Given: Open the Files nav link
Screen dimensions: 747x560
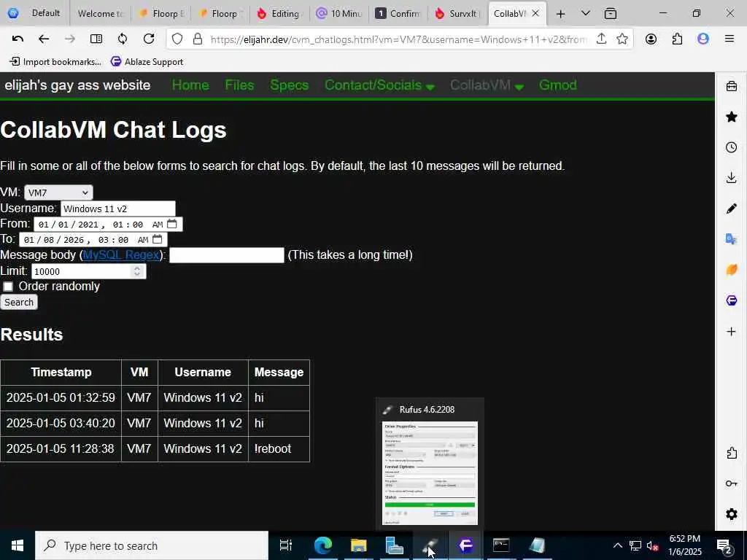Looking at the screenshot, I should coord(239,85).
